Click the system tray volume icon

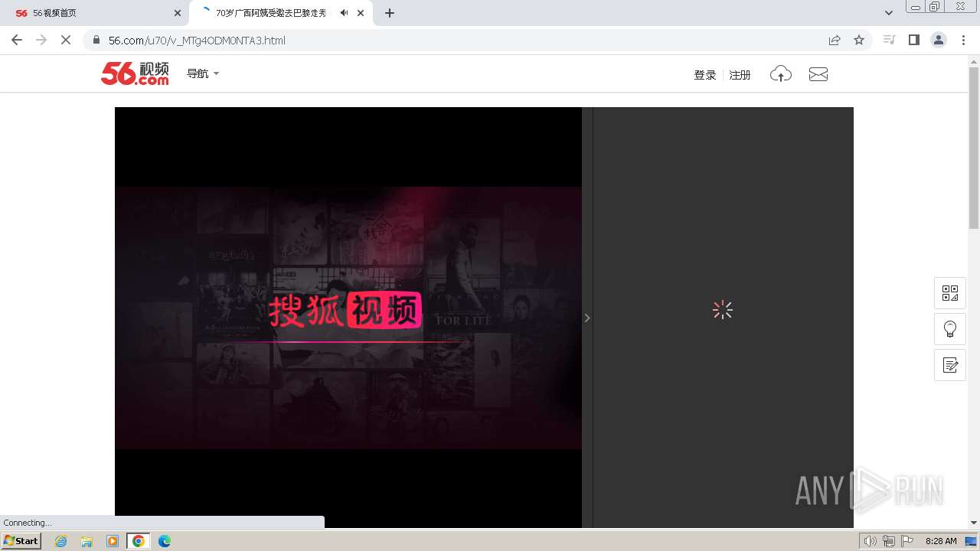(870, 541)
